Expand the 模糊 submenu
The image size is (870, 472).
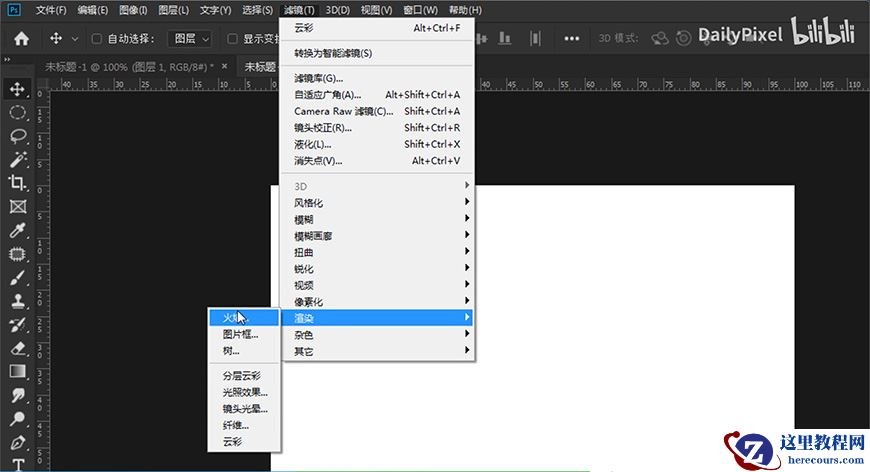[x=377, y=219]
